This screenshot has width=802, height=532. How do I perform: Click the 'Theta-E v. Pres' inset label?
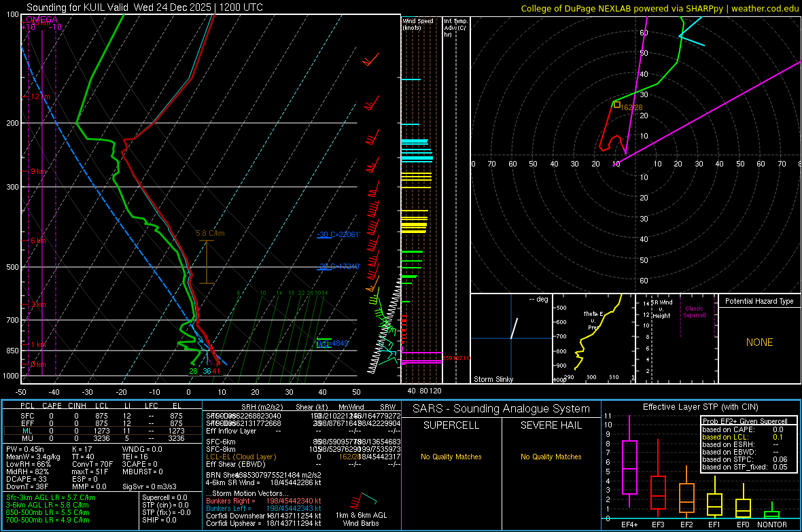pyautogui.click(x=593, y=320)
